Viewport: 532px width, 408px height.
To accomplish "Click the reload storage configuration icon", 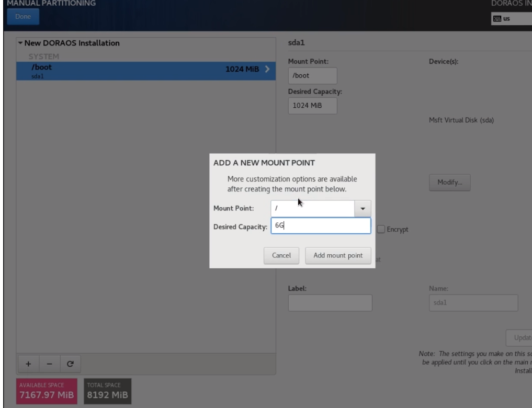I will point(70,364).
